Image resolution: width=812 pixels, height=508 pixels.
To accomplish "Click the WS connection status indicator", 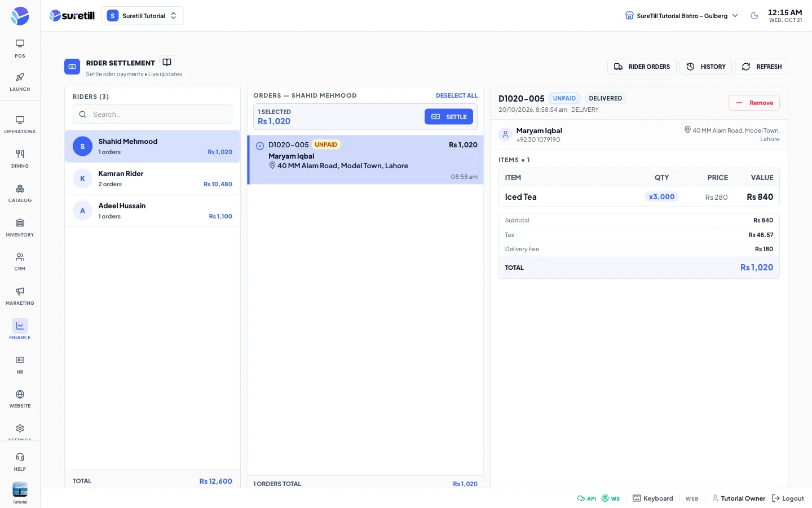I will (611, 498).
